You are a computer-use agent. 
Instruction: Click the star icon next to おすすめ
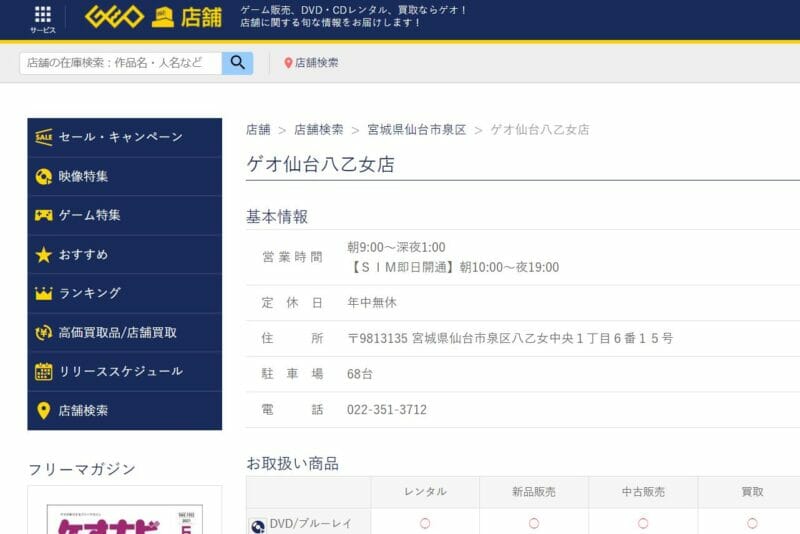coord(44,255)
